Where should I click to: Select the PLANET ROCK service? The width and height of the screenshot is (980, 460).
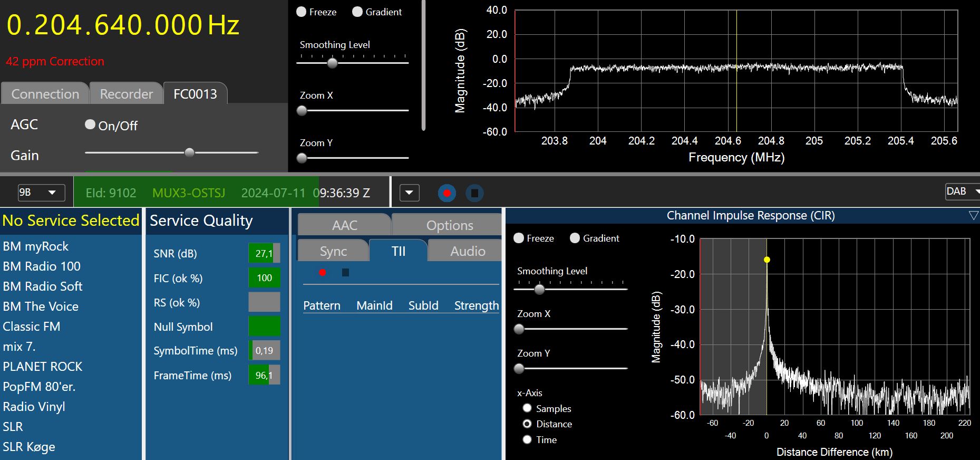click(43, 367)
